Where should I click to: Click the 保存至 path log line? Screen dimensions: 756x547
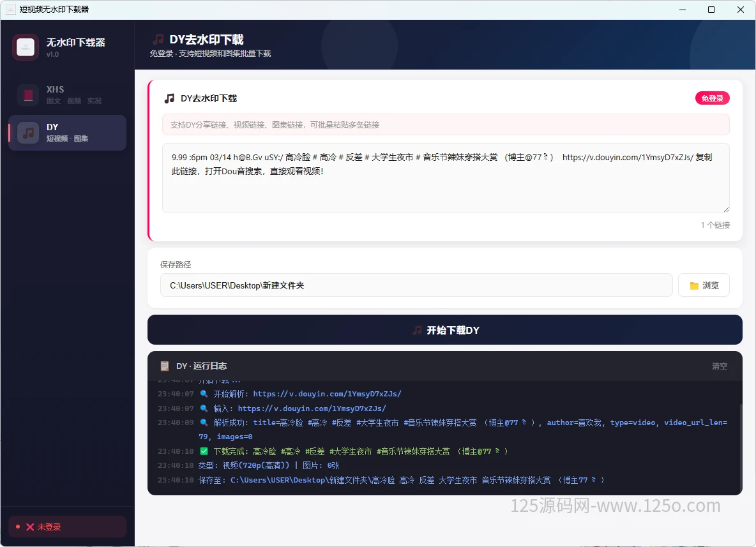coord(401,480)
